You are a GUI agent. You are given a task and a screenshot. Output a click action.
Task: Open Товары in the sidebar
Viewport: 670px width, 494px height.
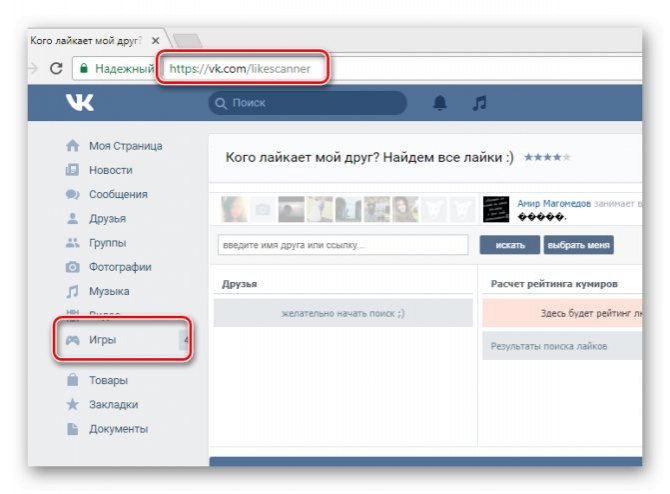[x=108, y=380]
